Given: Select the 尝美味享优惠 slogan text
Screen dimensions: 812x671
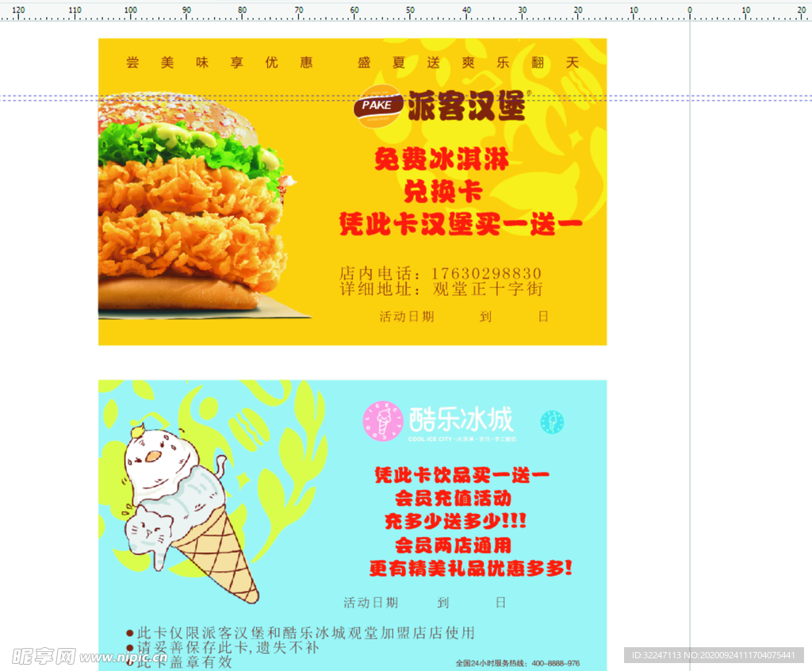Looking at the screenshot, I should (220, 63).
